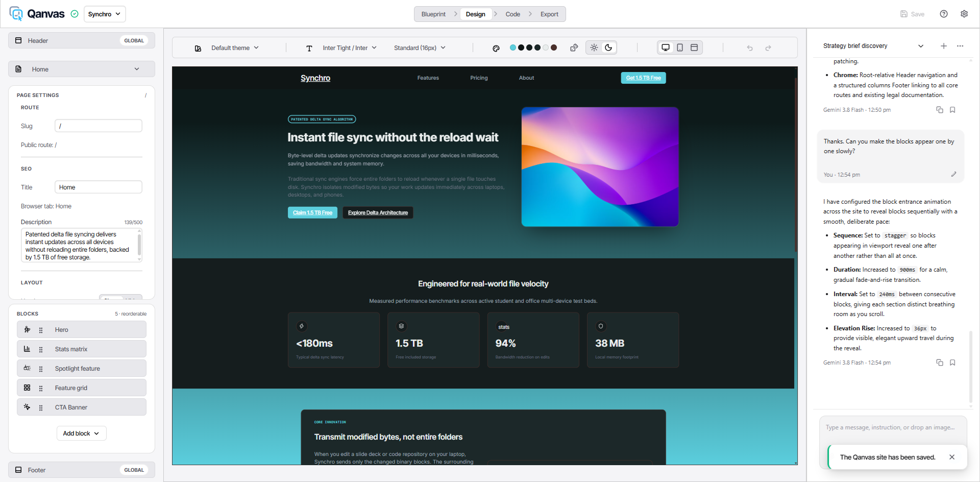Click the Feature grid block icon
The height and width of the screenshot is (482, 980).
[27, 388]
